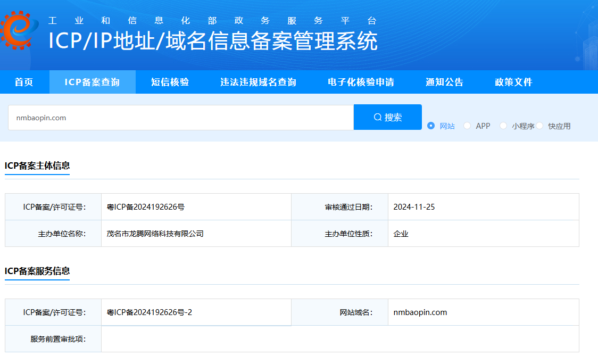
Task: Click license number 粤ICP备2024192626号
Action: pyautogui.click(x=146, y=207)
